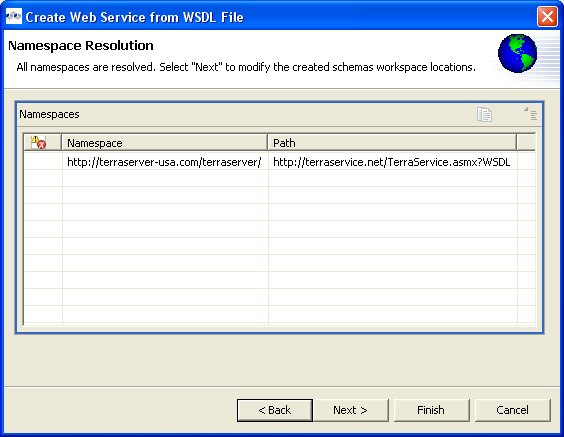Image resolution: width=564 pixels, height=437 pixels.
Task: Click the Back button
Action: (275, 410)
